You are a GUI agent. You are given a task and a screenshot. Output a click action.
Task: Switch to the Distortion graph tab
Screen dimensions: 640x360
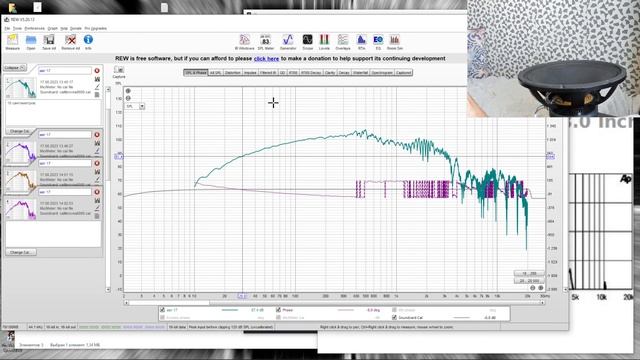click(233, 73)
